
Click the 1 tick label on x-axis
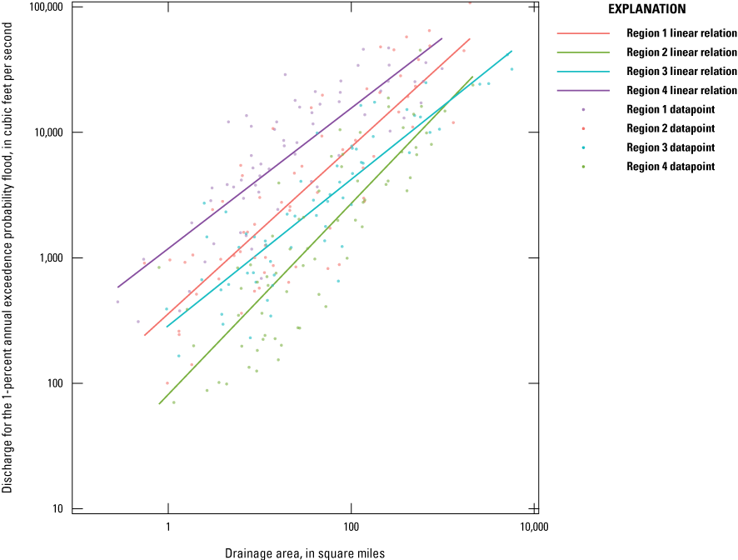[x=168, y=527]
